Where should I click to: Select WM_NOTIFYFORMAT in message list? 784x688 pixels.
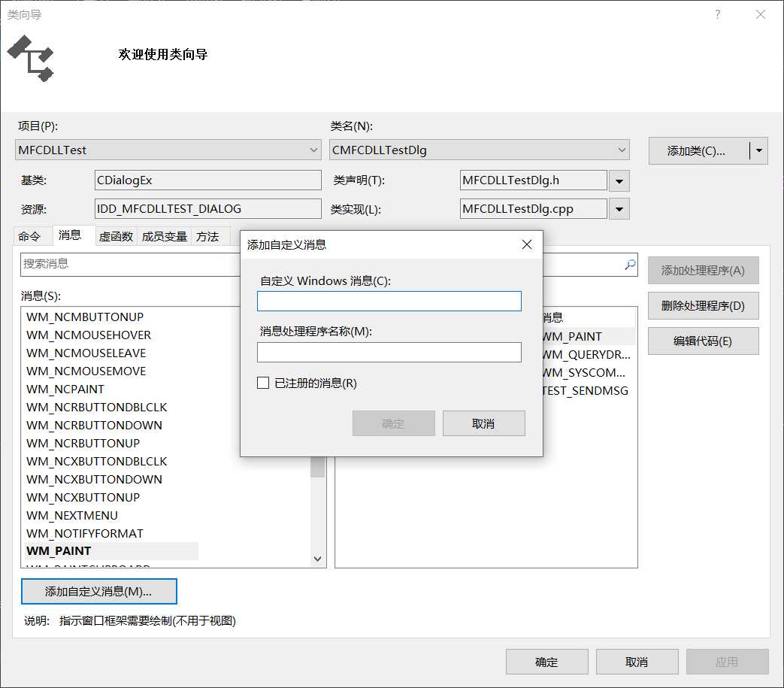tap(85, 534)
